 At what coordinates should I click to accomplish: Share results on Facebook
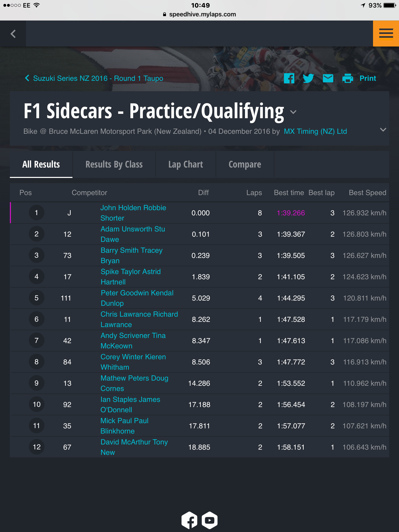(x=289, y=78)
